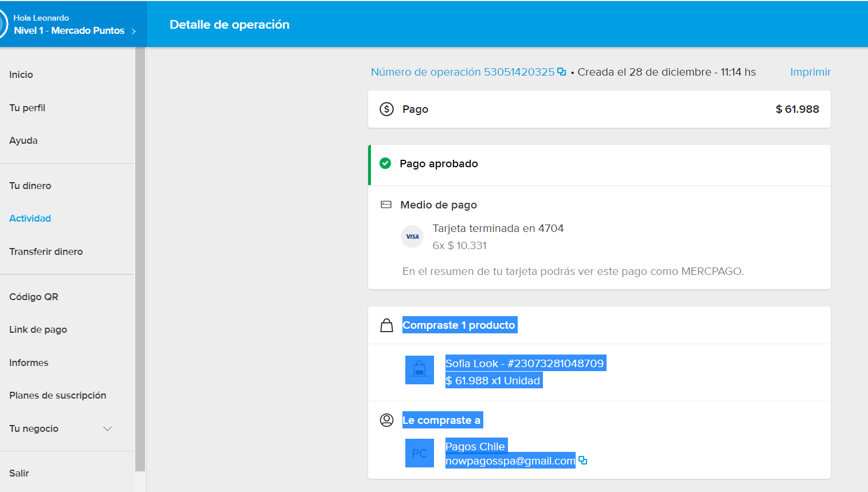
Task: Open Código QR page
Action: coord(34,297)
